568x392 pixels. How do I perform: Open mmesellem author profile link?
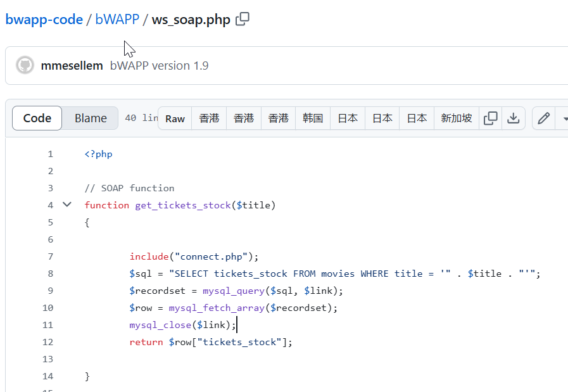[x=72, y=66]
